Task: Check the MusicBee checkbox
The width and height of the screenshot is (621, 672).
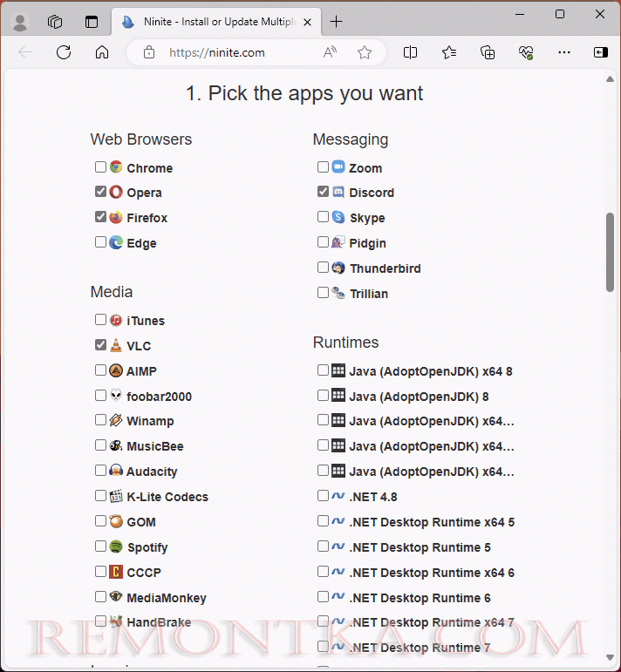Action: coord(100,445)
